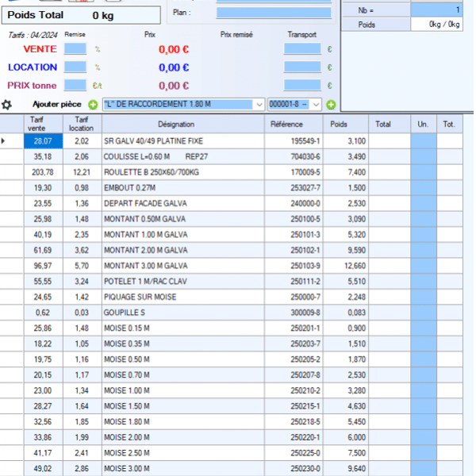The height and width of the screenshot is (476, 476).
Task: Click the Référence column header
Action: [294, 124]
